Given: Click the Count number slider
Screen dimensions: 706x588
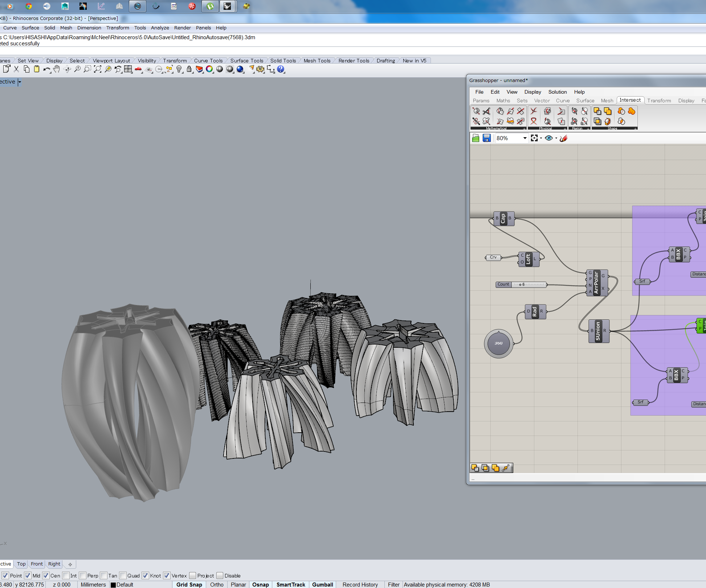Looking at the screenshot, I should click(x=521, y=285).
